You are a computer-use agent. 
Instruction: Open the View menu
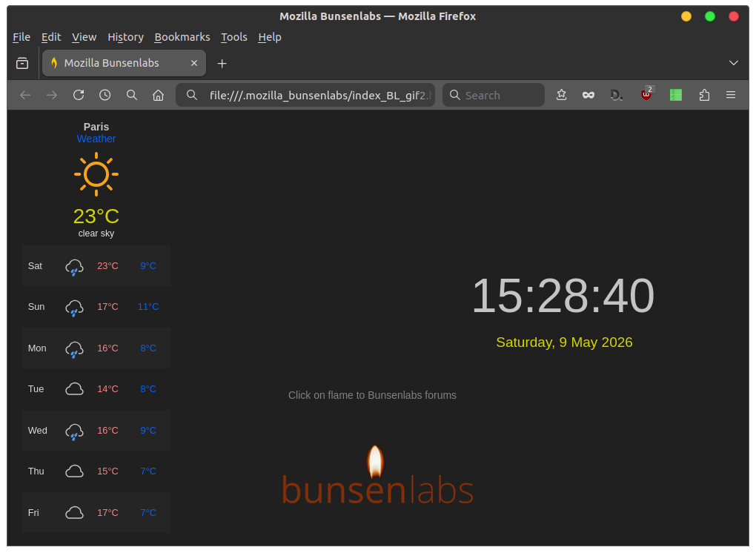point(84,37)
